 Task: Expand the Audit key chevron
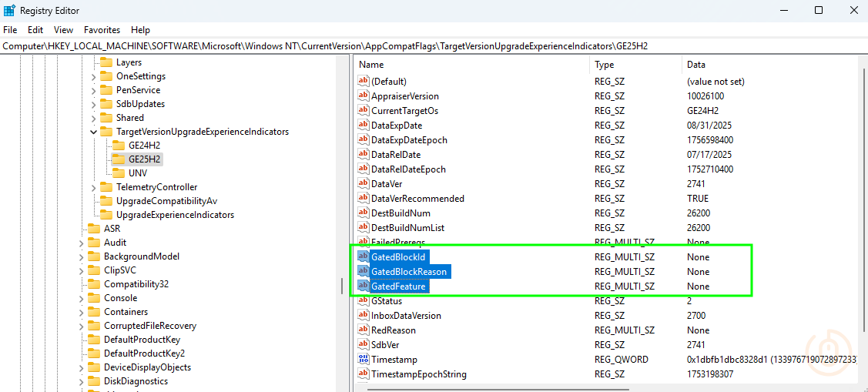(81, 243)
